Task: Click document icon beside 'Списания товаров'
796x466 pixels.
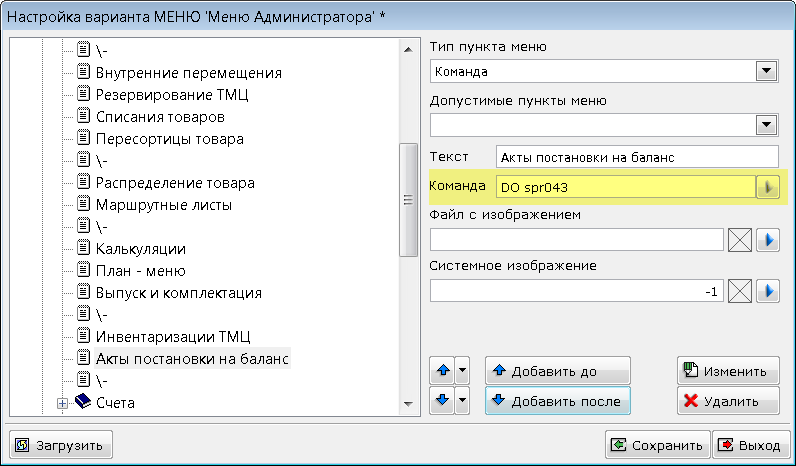Action: click(x=83, y=116)
